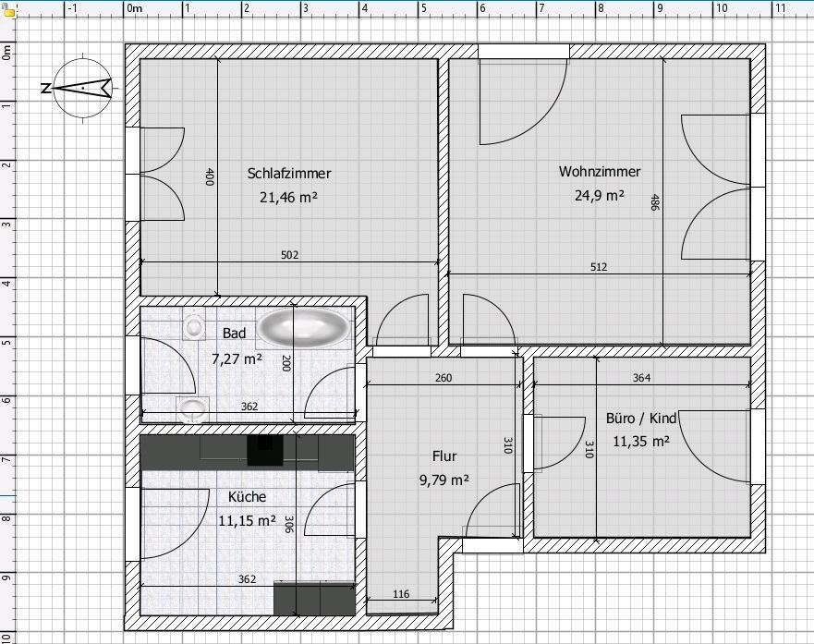
Task: Select the 400 vertical dimension label
Action: (209, 176)
